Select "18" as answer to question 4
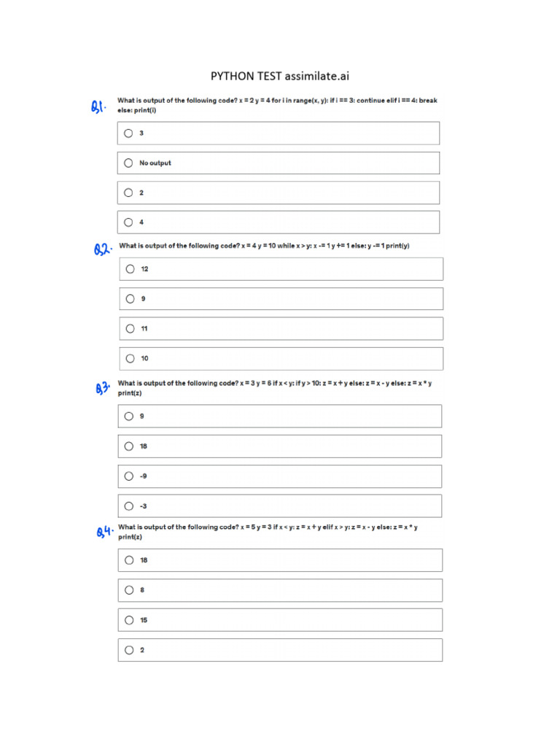The width and height of the screenshot is (560, 747). coord(129,560)
